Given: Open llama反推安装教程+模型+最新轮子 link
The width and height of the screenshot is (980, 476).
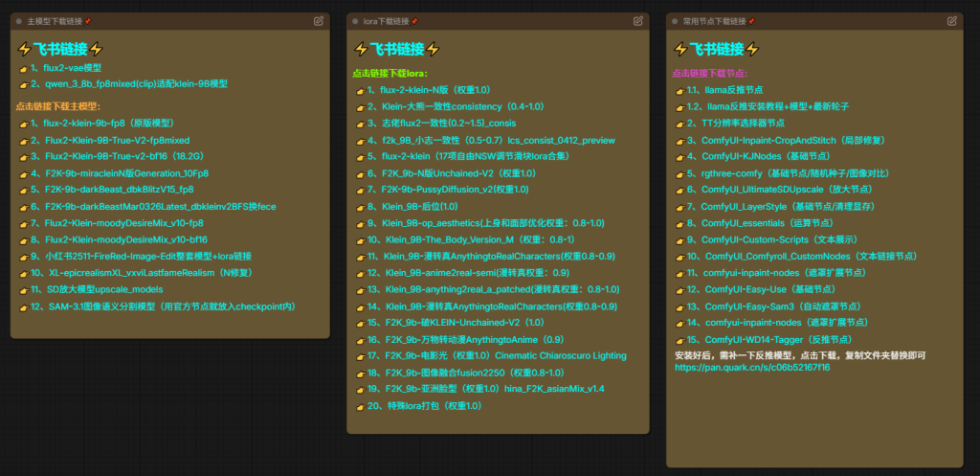Looking at the screenshot, I should 768,107.
